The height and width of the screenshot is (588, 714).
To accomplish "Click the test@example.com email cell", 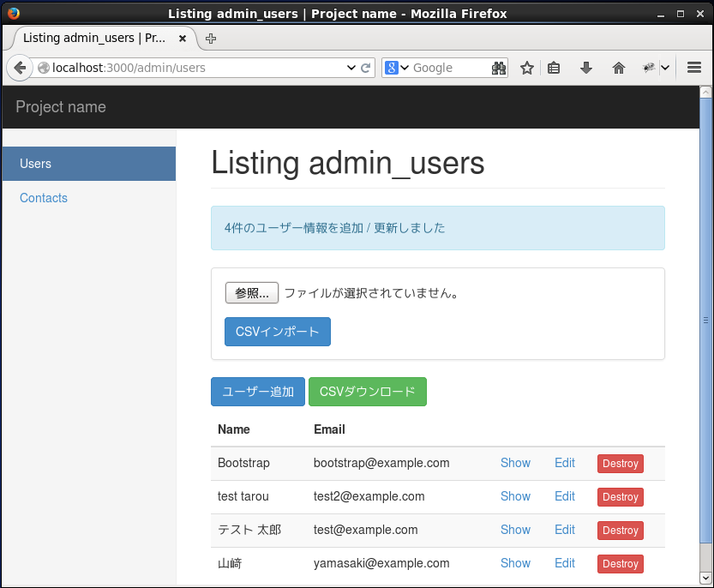I will click(x=366, y=530).
